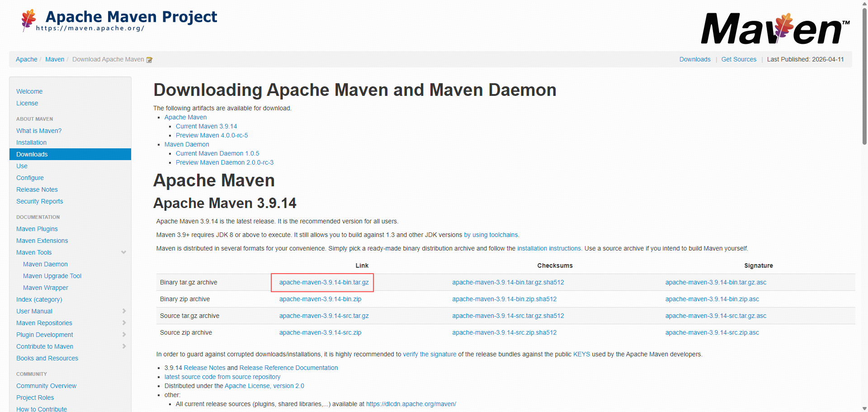Expand the Maven Tools chevron
868x412 pixels.
pos(123,252)
